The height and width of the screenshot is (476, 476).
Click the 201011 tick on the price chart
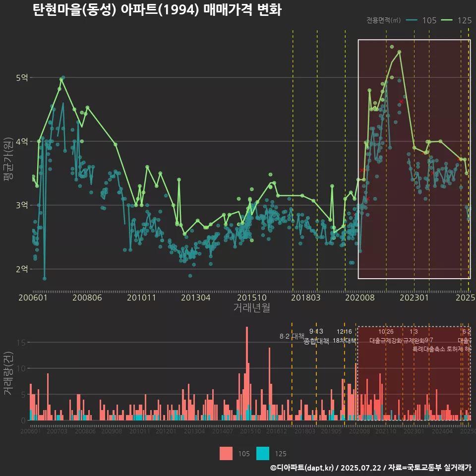pos(141,297)
